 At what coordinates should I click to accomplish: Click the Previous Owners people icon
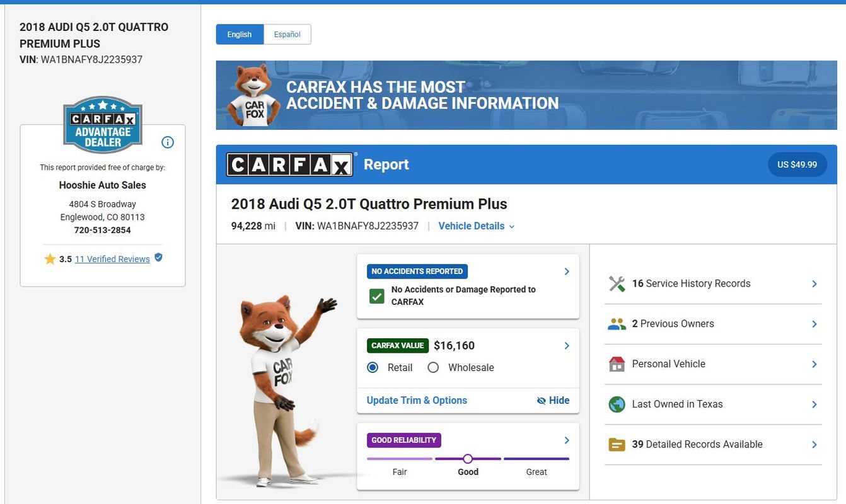pos(617,324)
